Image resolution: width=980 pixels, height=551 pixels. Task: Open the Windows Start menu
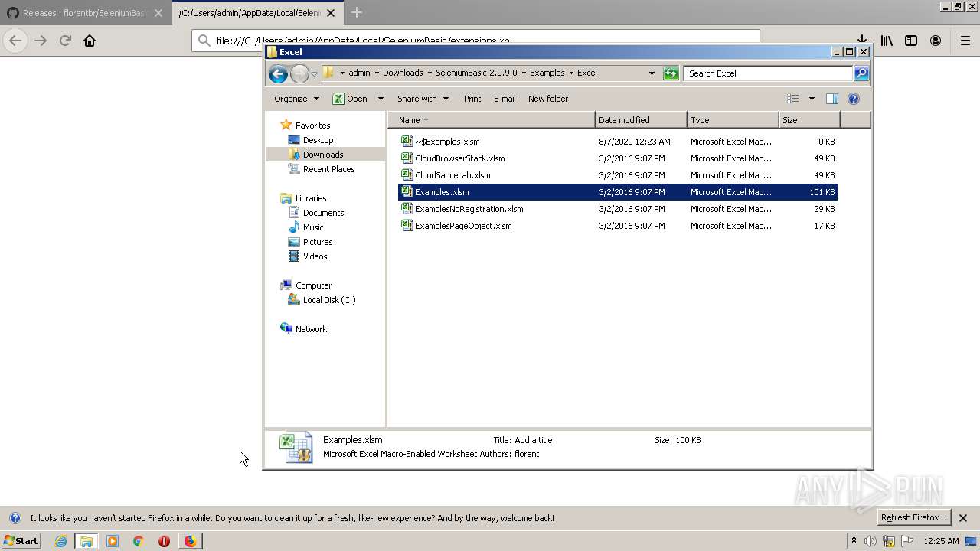(21, 541)
